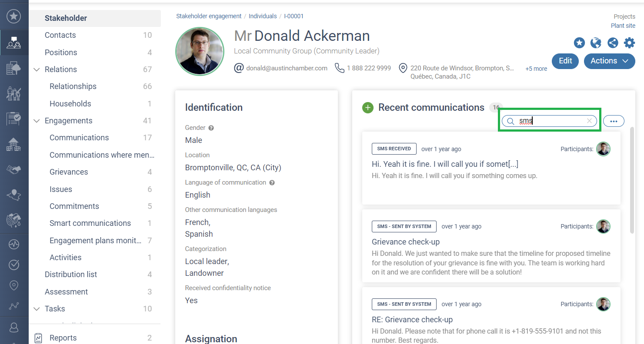This screenshot has width=644, height=344.
Task: Open the Actions dropdown button
Action: pos(609,61)
